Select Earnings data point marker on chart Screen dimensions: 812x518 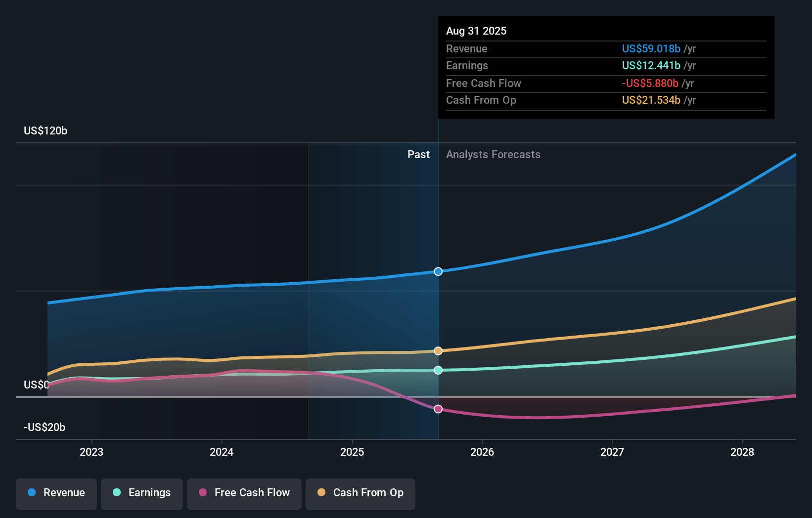tap(438, 370)
